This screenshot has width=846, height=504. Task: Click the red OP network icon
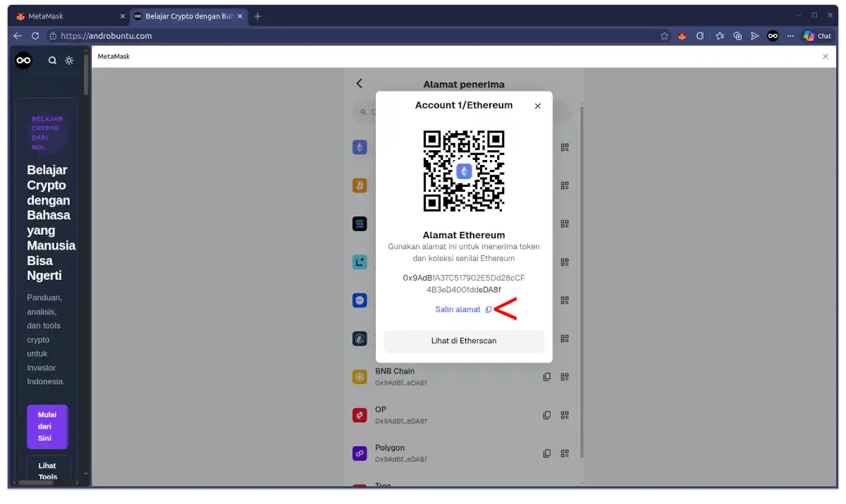pyautogui.click(x=360, y=415)
